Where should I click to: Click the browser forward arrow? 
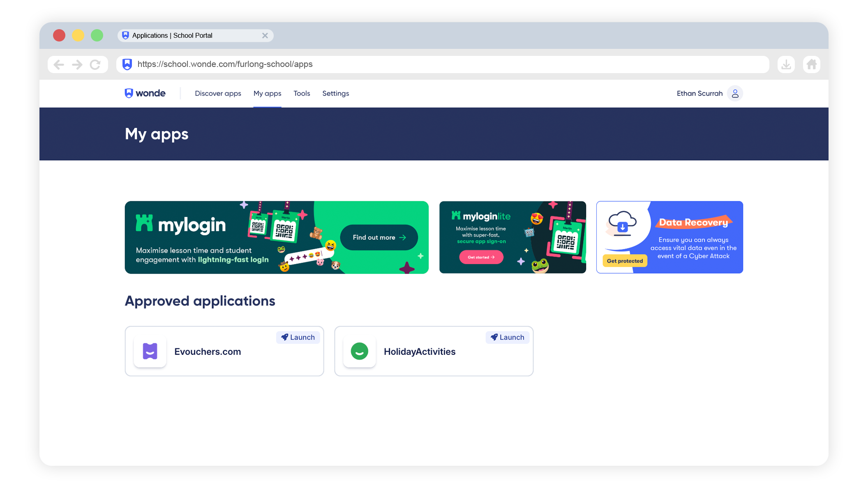pos(77,64)
